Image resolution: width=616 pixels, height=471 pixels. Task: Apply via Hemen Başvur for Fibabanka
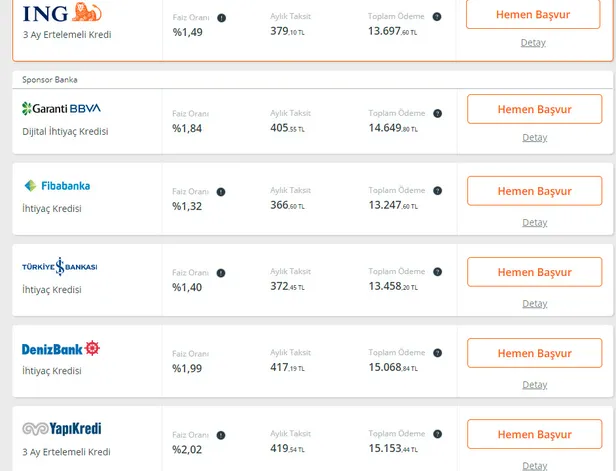(534, 191)
